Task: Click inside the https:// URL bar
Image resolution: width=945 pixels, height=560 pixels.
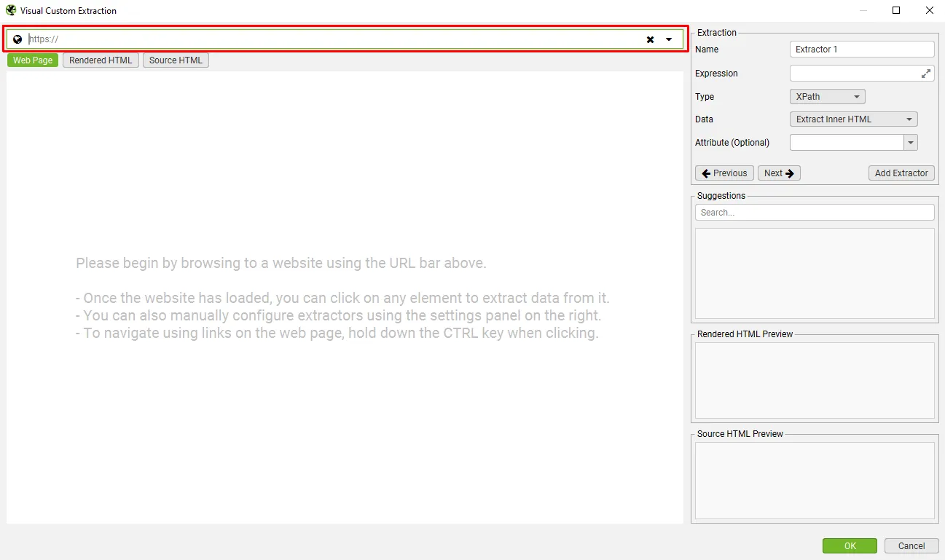Action: (x=291, y=39)
